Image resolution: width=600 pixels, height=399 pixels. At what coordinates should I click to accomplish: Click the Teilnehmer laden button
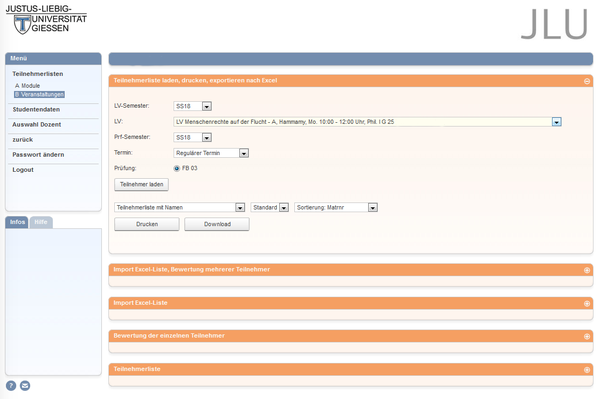pyautogui.click(x=142, y=184)
